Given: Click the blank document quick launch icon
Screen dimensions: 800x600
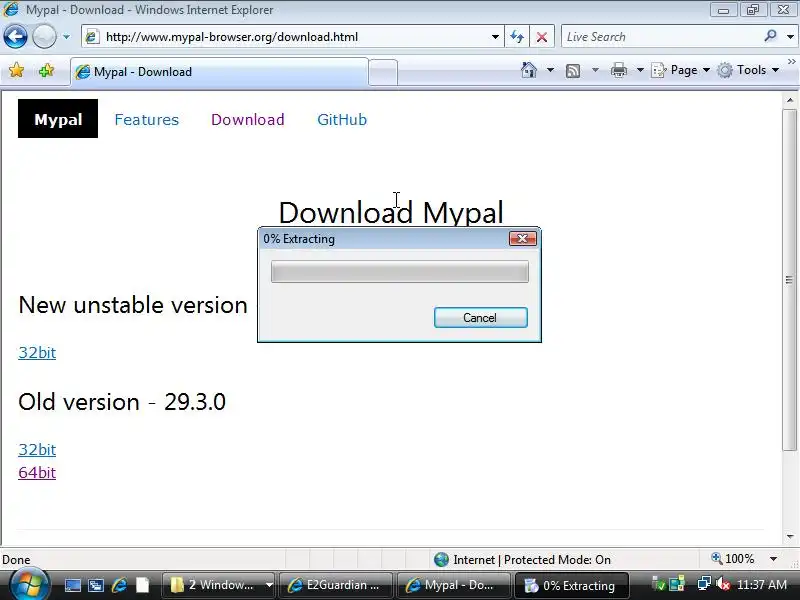Looking at the screenshot, I should click(142, 585).
